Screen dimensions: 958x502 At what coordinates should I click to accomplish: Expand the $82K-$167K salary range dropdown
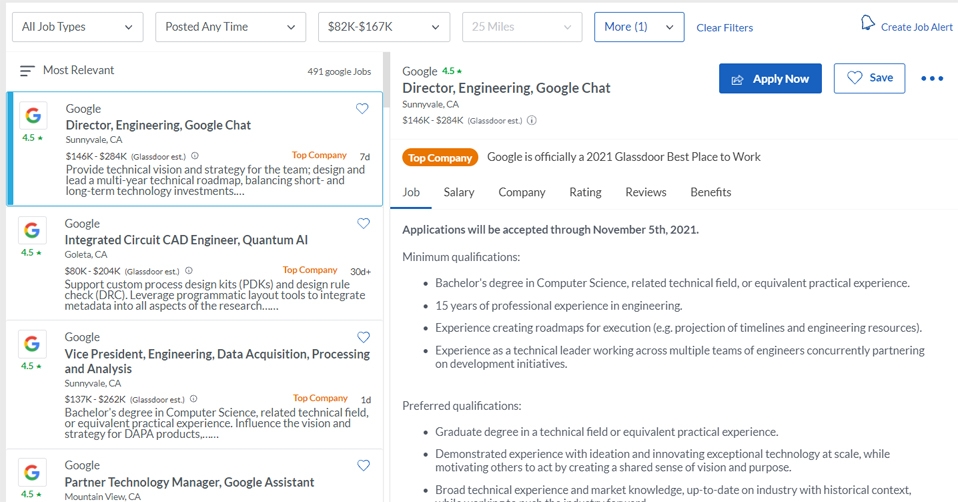383,27
